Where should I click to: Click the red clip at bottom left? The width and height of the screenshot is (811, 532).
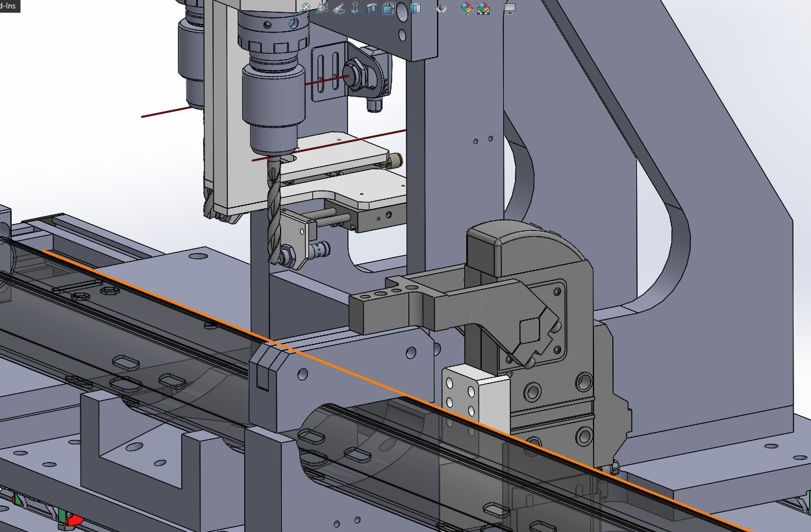[75, 520]
